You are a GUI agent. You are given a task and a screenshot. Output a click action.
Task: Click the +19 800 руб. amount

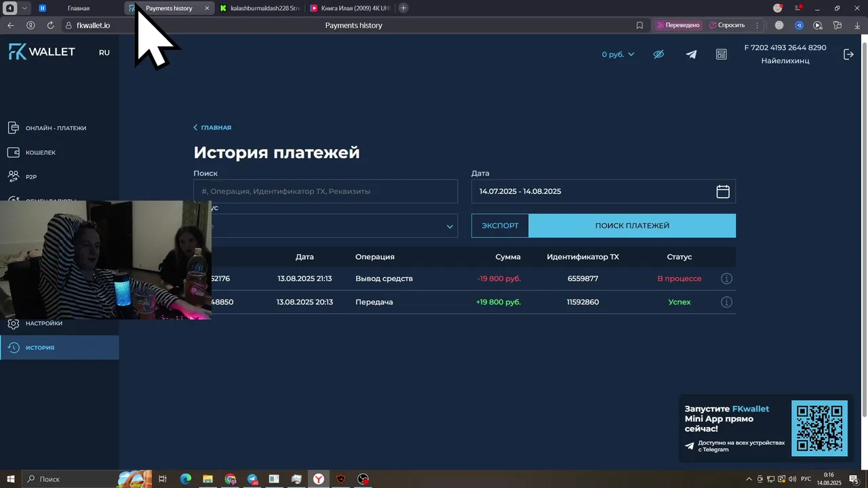click(x=498, y=302)
